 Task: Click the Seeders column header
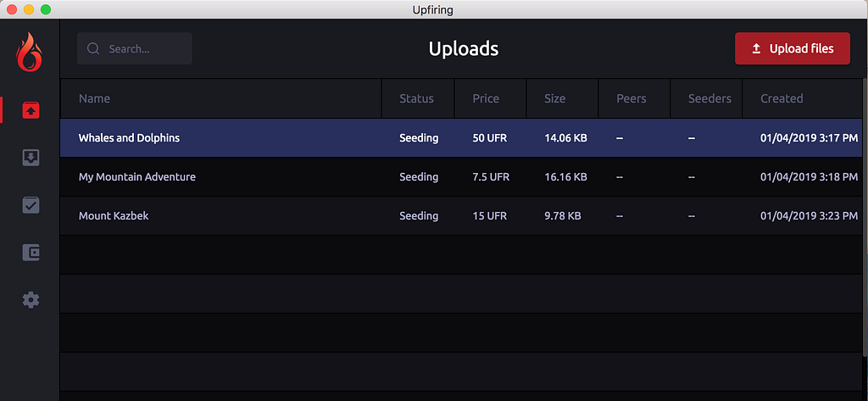706,98
